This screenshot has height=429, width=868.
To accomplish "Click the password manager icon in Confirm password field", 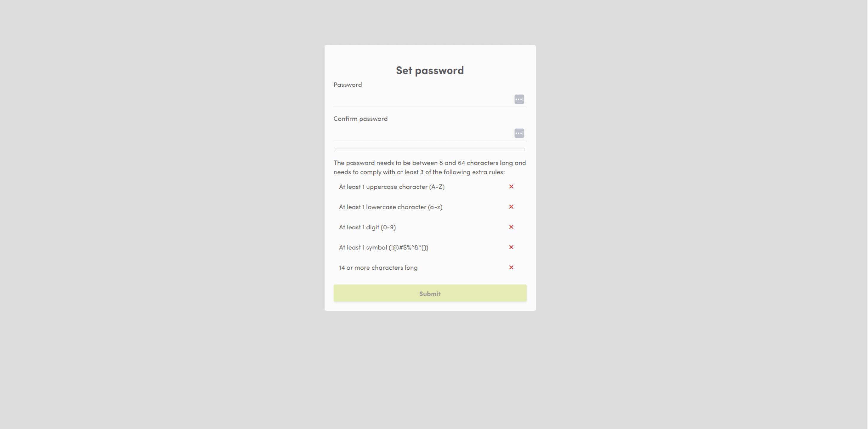I will (519, 133).
